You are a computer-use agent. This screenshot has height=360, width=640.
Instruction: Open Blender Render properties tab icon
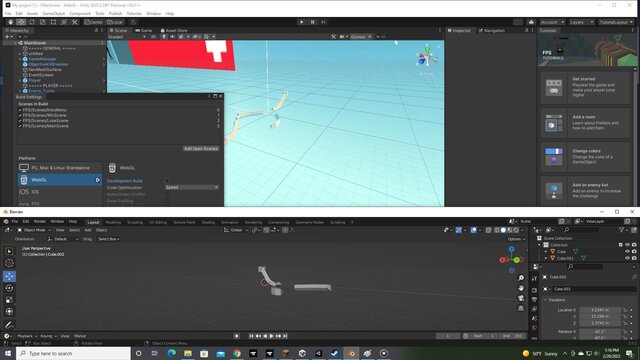[x=534, y=290]
